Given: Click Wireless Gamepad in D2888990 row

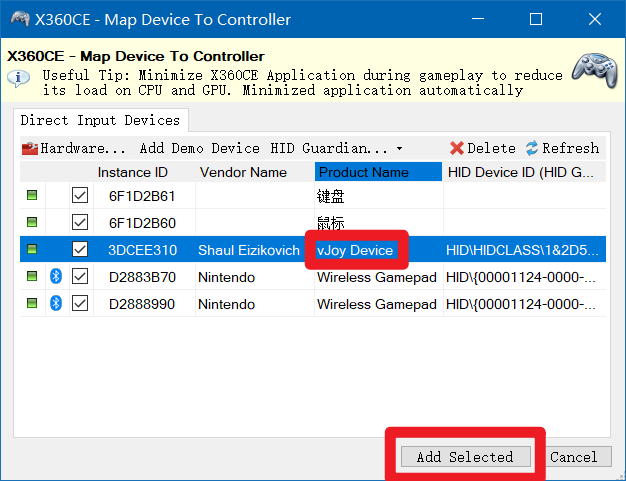Looking at the screenshot, I should pos(376,304).
